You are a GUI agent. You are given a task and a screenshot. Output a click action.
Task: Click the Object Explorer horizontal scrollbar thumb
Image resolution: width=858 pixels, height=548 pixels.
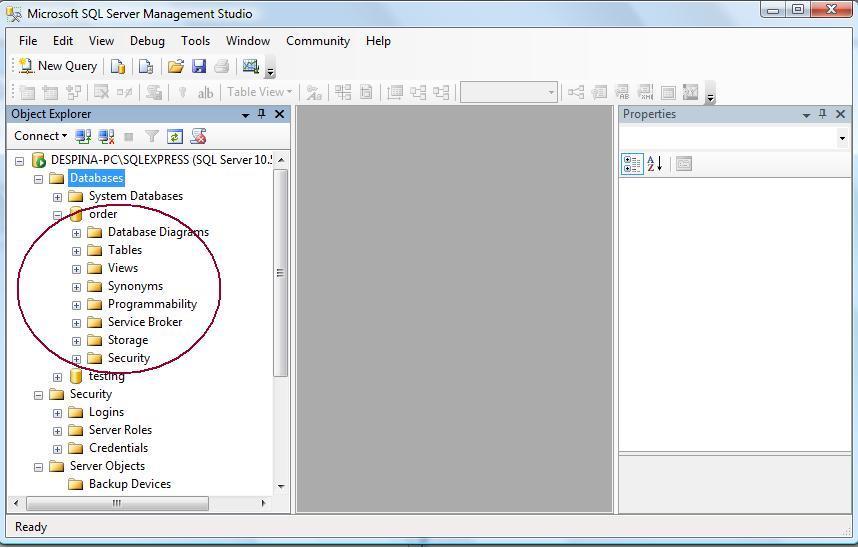[x=117, y=503]
